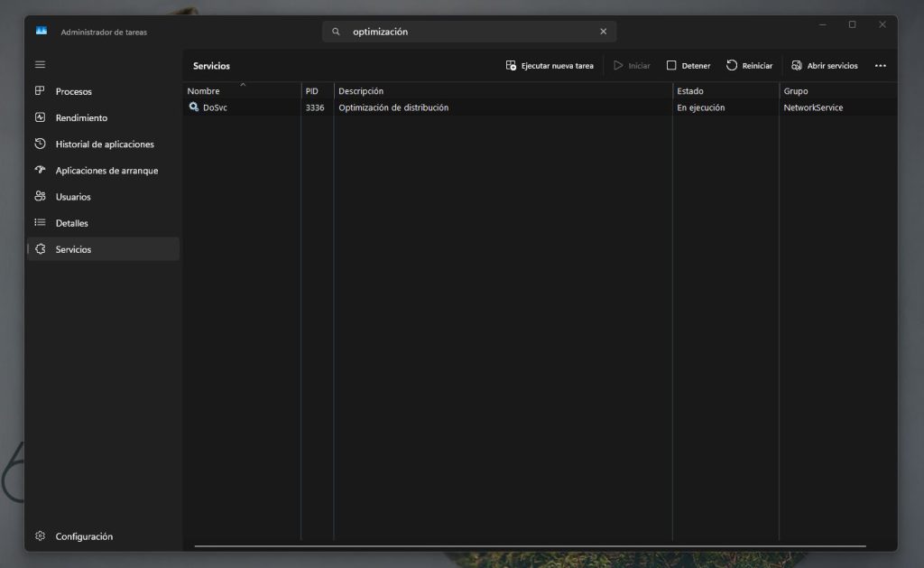Open Historial de aplicaciones
This screenshot has height=568, width=924.
(x=104, y=144)
